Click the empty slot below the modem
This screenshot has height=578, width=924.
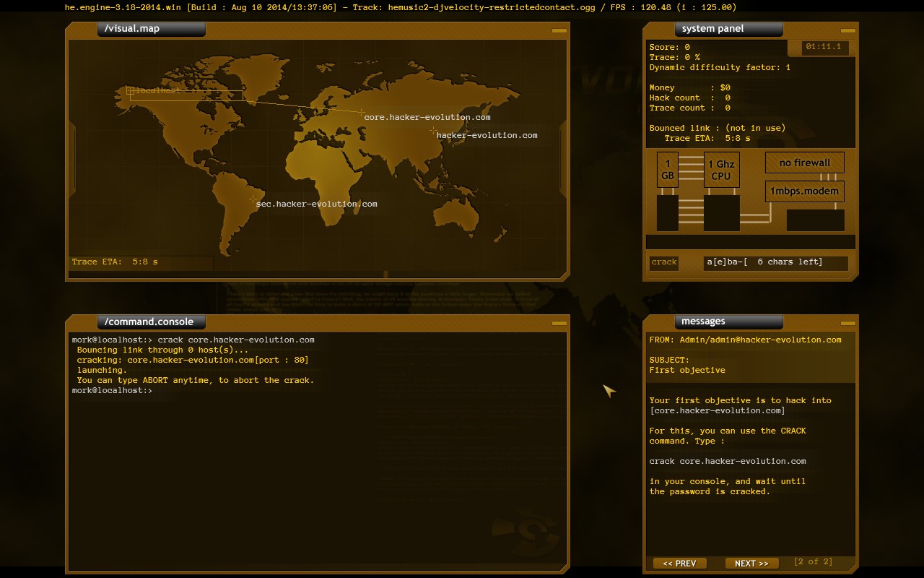[815, 220]
